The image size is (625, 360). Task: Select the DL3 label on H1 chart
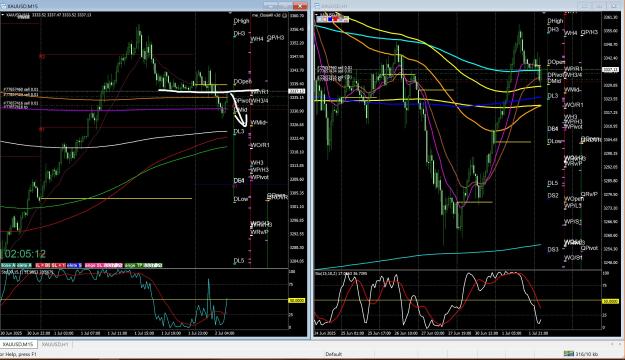[x=553, y=96]
